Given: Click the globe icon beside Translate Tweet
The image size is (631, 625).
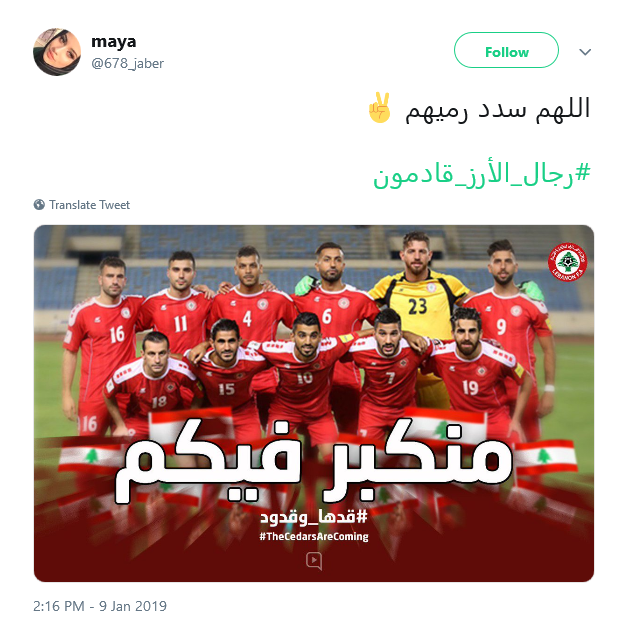Looking at the screenshot, I should coord(39,204).
